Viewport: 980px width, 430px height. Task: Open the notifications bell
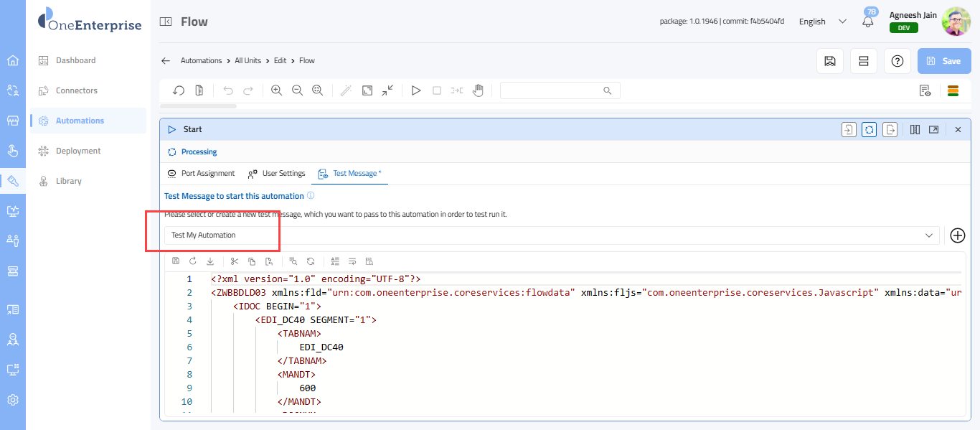868,22
